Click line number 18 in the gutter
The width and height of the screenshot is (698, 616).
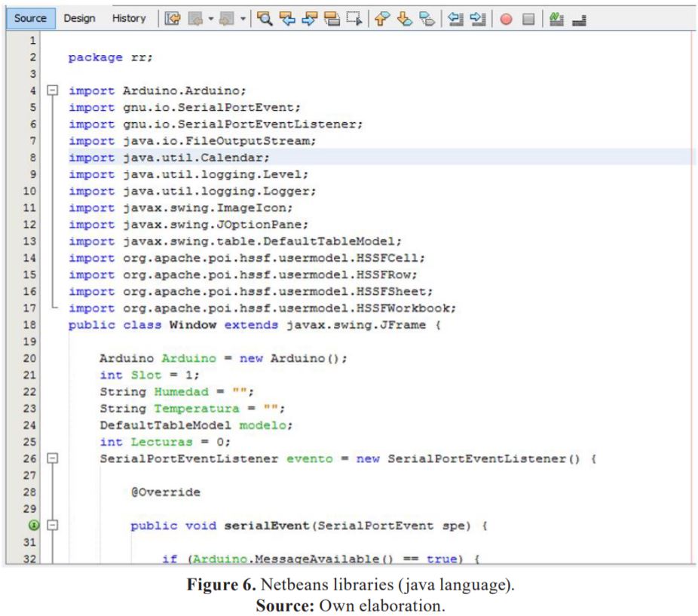29,325
